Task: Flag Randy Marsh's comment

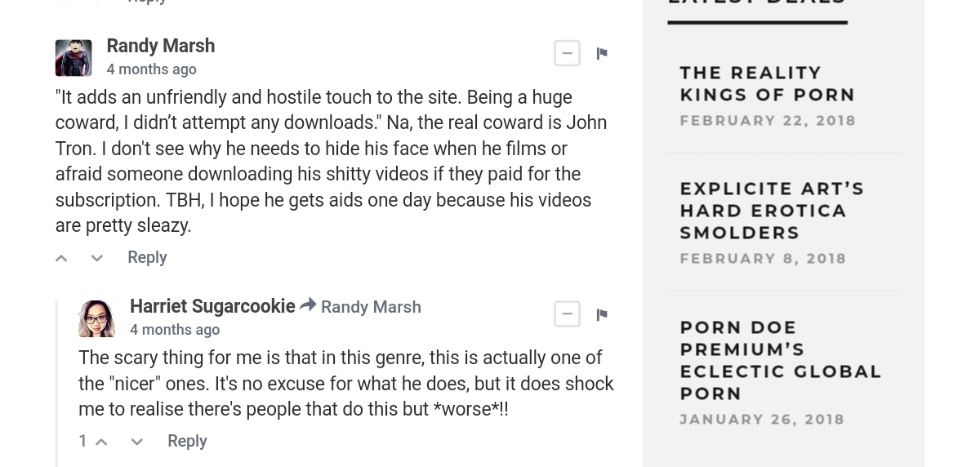Action: [602, 54]
